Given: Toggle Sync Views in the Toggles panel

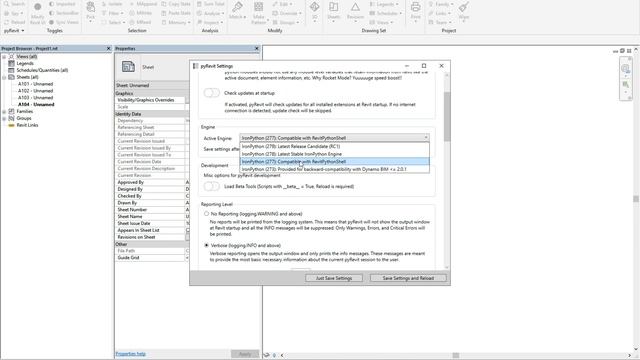Looking at the screenshot, I should (64, 22).
